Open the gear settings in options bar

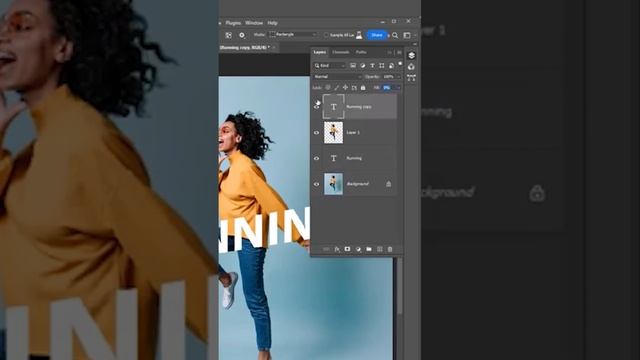click(242, 36)
